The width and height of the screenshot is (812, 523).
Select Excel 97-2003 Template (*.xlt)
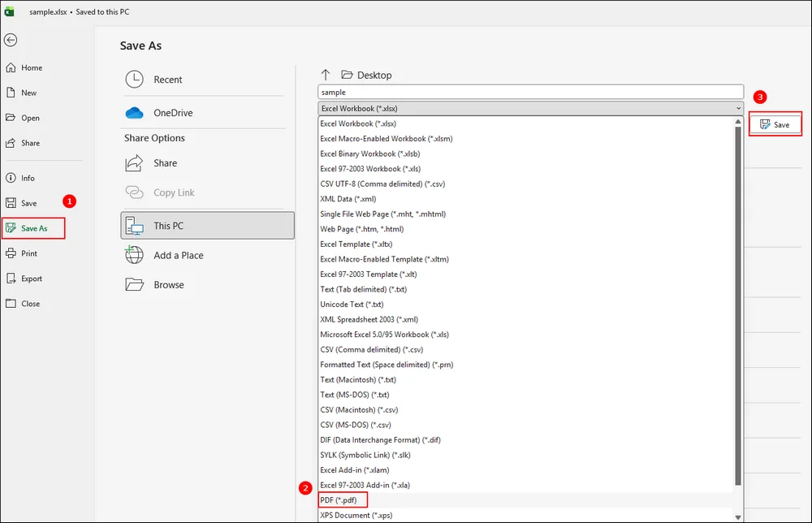point(527,274)
